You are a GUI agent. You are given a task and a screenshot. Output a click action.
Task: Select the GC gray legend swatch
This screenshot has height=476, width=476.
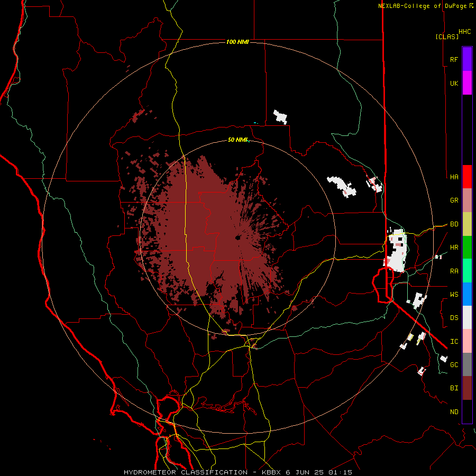click(x=467, y=364)
